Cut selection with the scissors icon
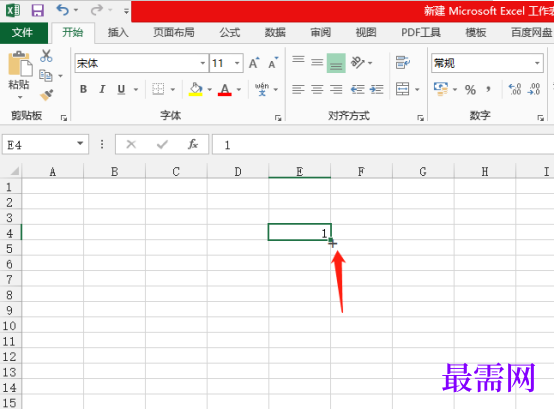This screenshot has width=554, height=409. tap(46, 56)
